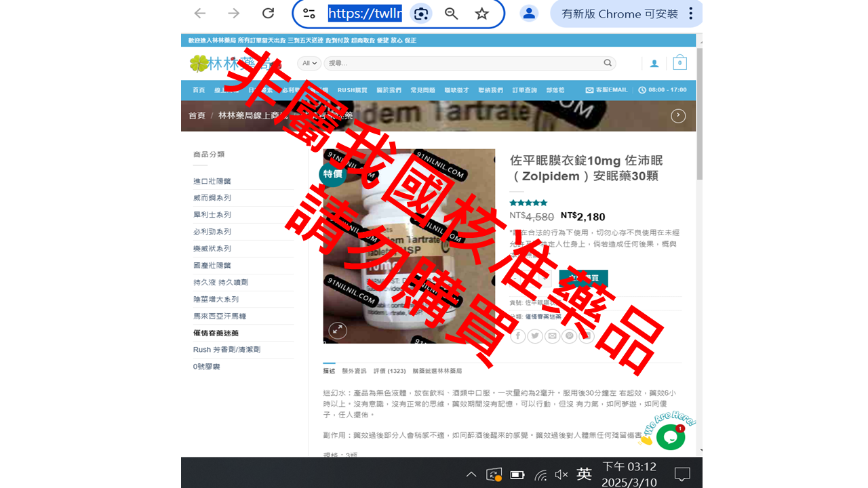Open the account login user icon
This screenshot has width=868, height=488.
(654, 64)
